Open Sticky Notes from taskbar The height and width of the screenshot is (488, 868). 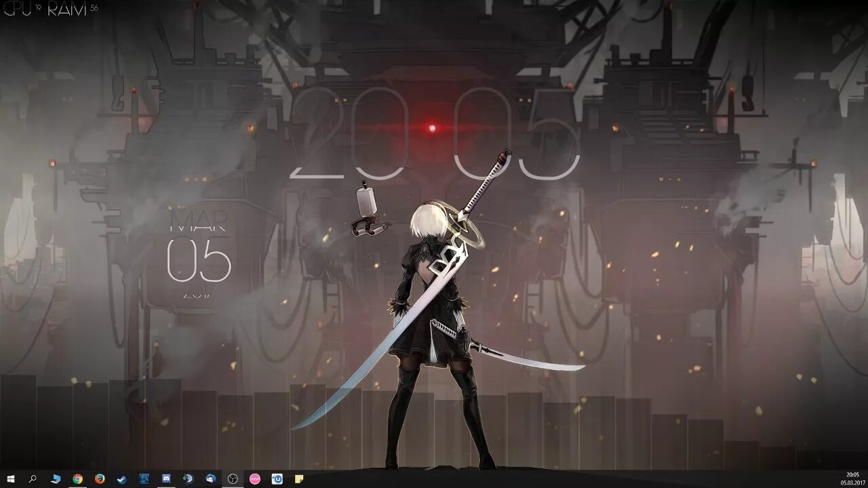[299, 479]
